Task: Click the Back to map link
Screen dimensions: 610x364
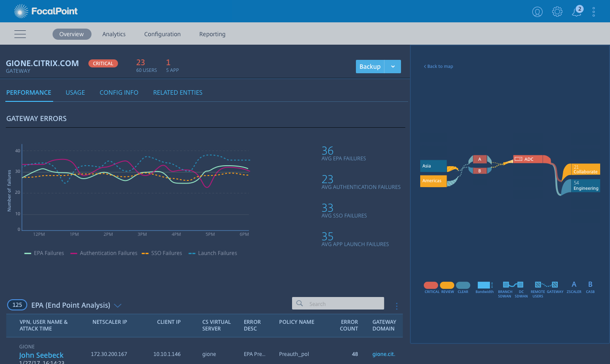Action: pos(439,66)
